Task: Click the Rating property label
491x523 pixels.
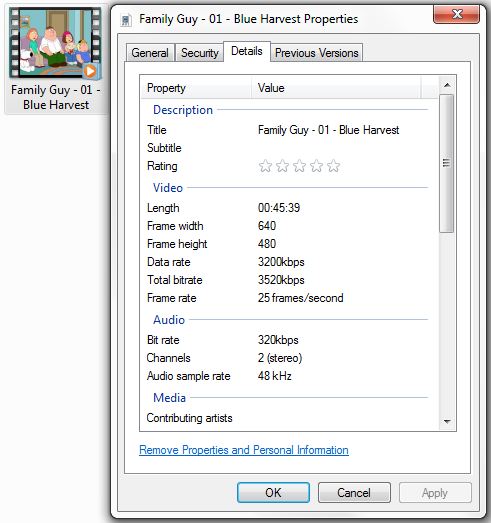Action: 162,166
